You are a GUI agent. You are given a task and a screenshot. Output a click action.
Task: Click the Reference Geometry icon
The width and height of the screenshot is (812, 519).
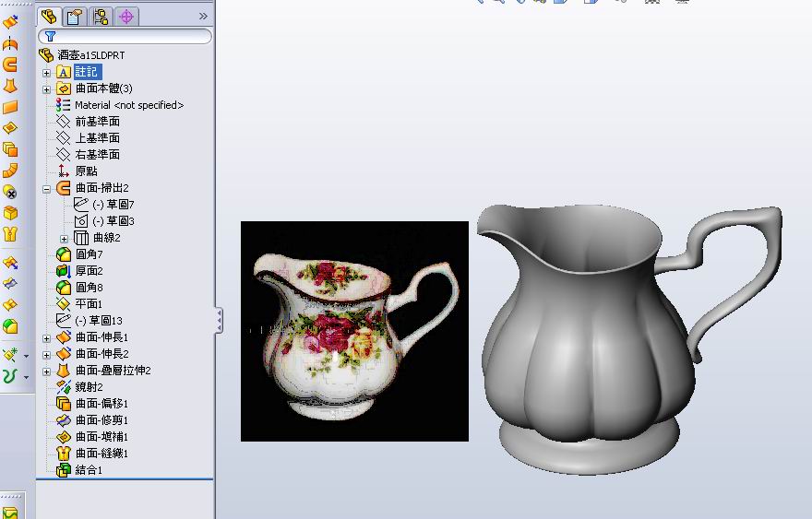10,355
